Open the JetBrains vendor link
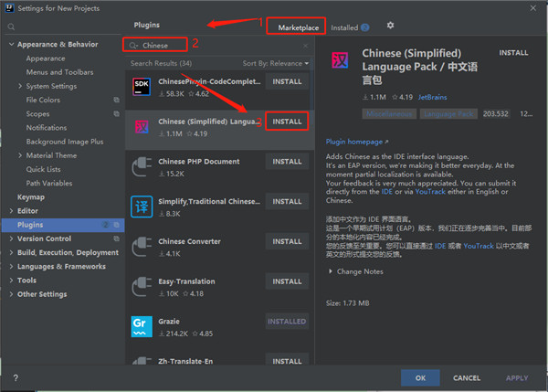548x392 pixels. pos(432,97)
